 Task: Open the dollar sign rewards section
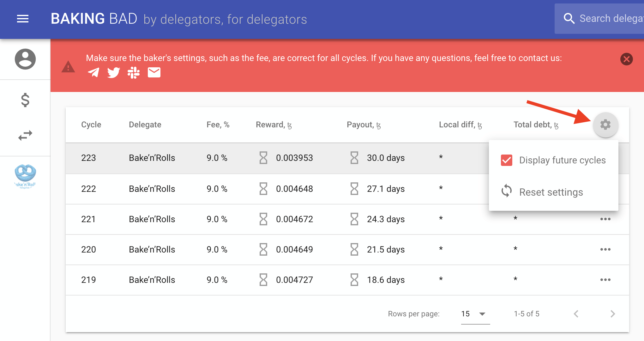[25, 100]
